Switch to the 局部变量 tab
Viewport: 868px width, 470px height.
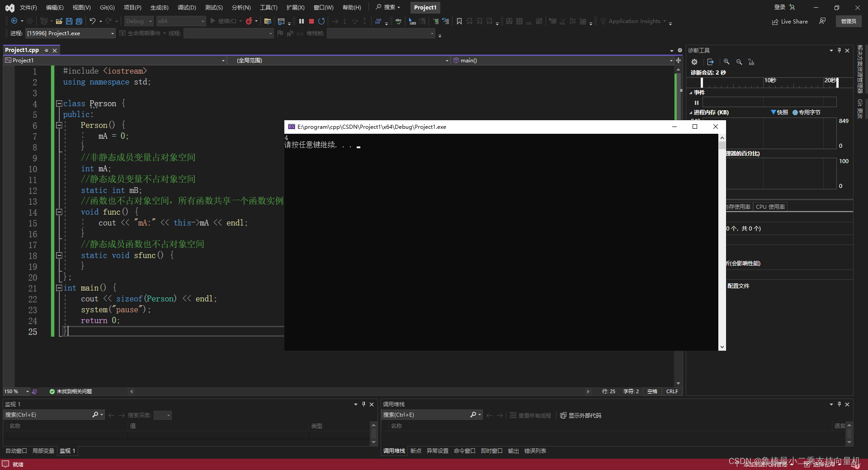click(x=43, y=451)
